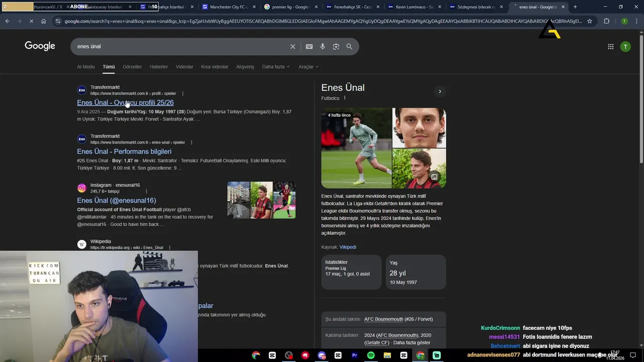Open Discord from the taskbar

(321, 355)
